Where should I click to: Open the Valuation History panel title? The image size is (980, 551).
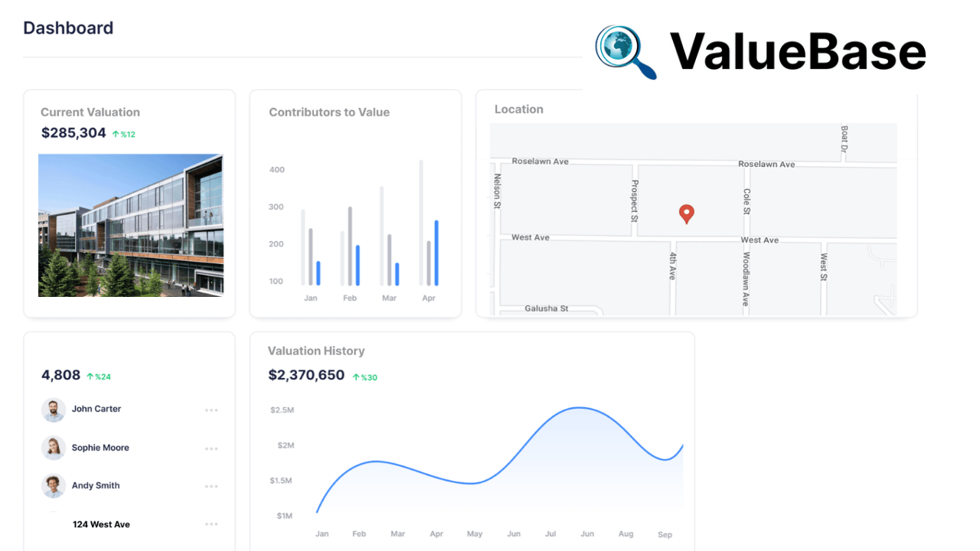(x=315, y=350)
